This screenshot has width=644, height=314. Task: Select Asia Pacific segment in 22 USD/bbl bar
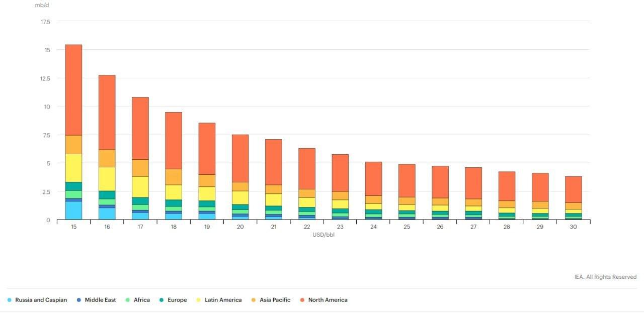coord(307,193)
